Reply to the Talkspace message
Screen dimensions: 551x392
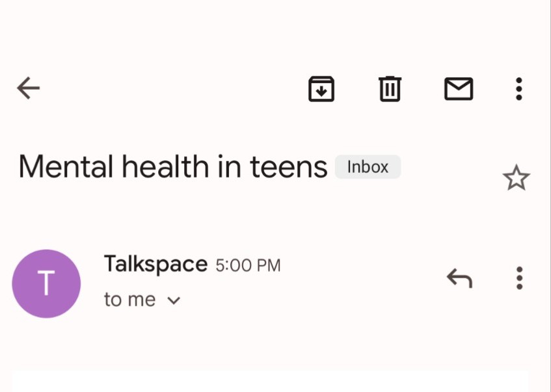coord(459,278)
